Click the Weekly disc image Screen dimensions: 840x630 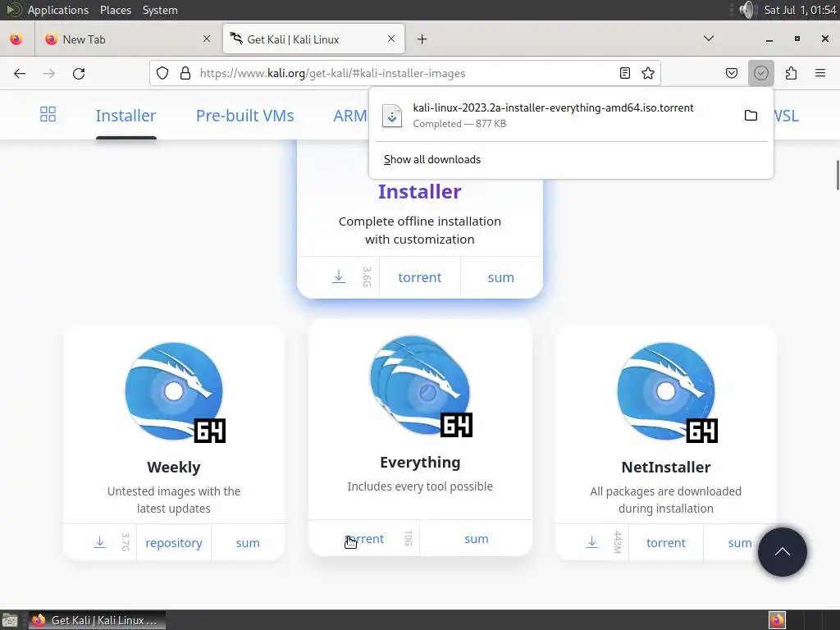[x=176, y=392]
